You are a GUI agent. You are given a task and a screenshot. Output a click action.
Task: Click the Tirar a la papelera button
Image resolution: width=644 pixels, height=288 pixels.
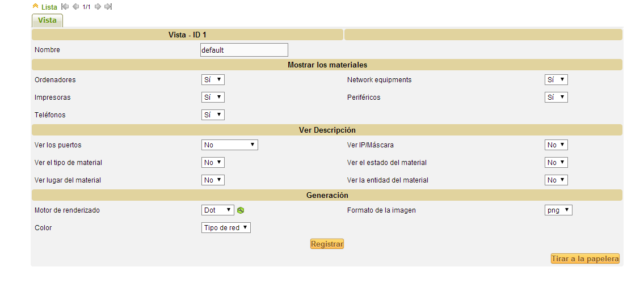[584, 259]
